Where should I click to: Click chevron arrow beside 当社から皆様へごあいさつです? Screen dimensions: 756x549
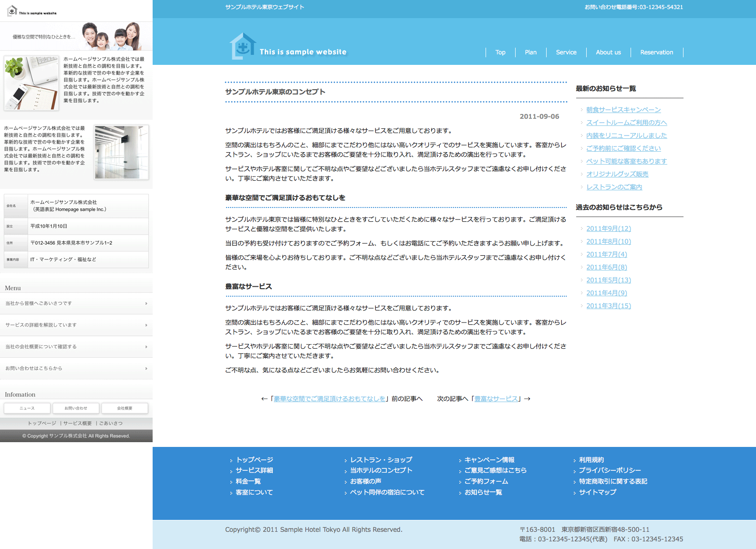tap(146, 303)
